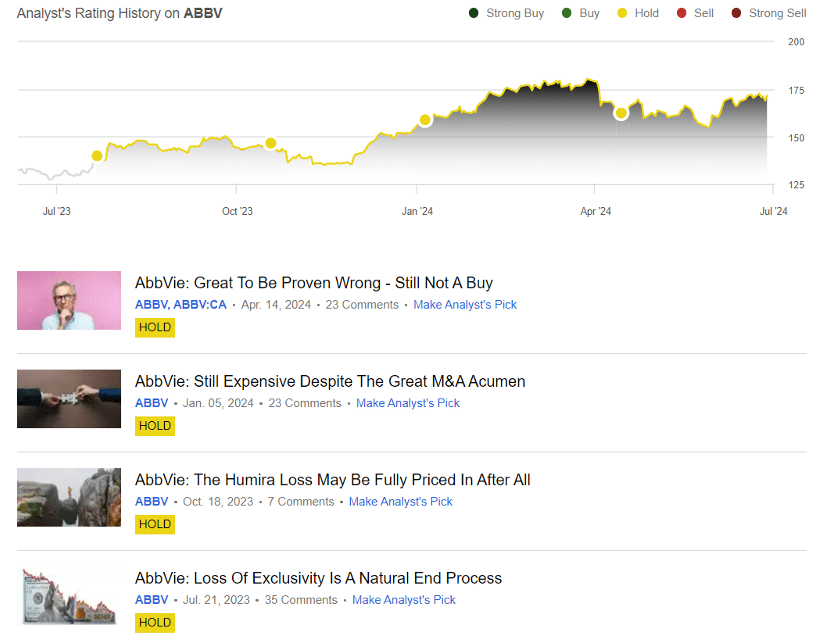Image resolution: width=819 pixels, height=644 pixels.
Task: Open 'Loss Of Exclusivity' article title
Action: [318, 578]
